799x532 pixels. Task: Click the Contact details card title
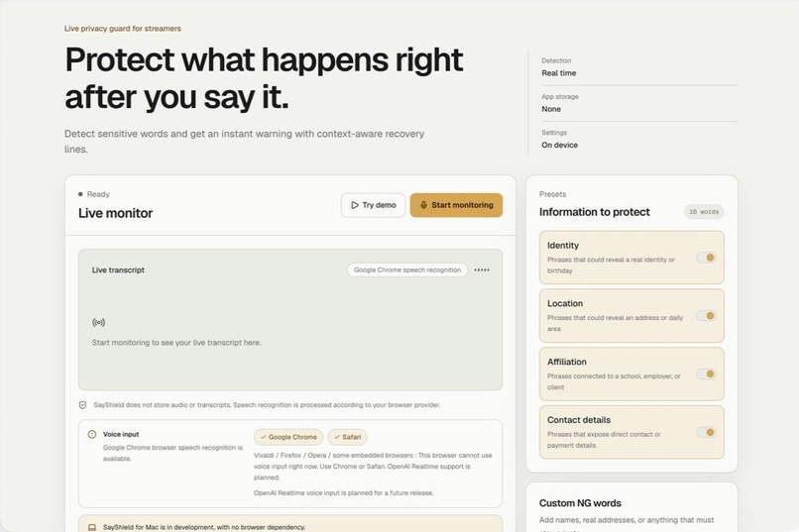[579, 420]
